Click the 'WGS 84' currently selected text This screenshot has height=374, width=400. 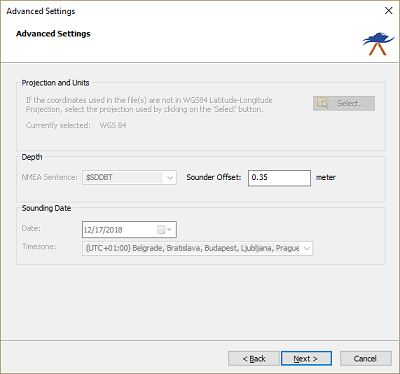(x=113, y=125)
